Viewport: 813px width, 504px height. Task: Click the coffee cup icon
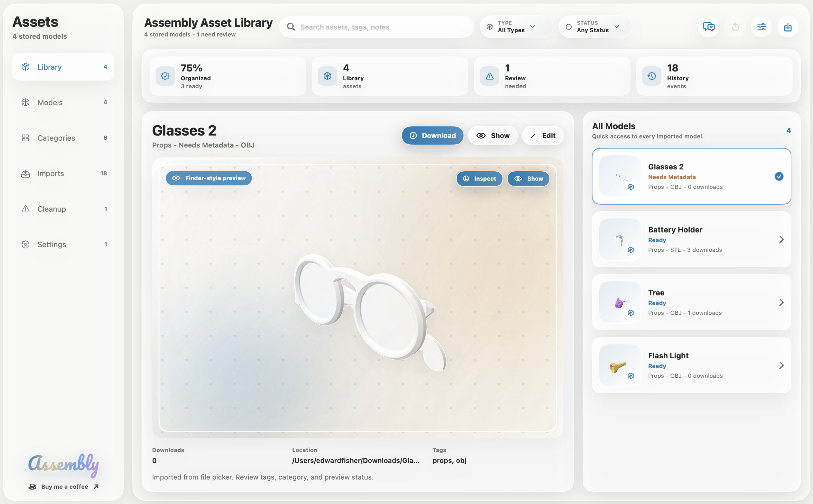(x=32, y=487)
